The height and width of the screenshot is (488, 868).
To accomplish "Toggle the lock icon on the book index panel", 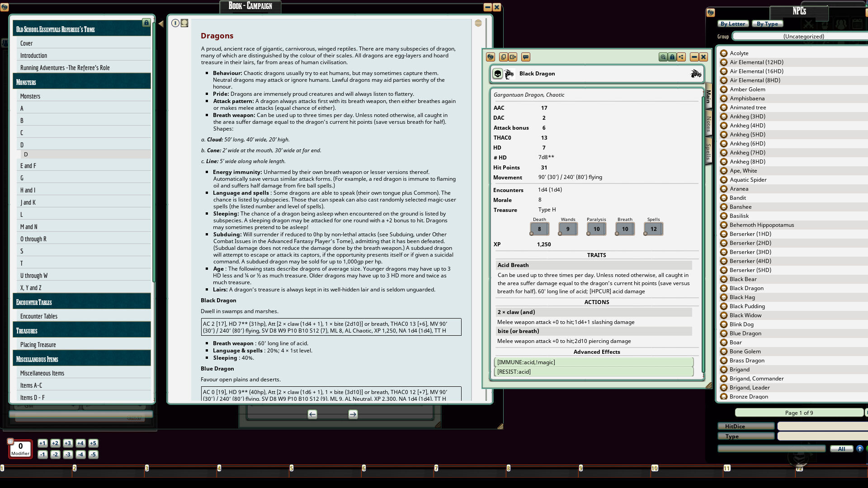I will 146,23.
